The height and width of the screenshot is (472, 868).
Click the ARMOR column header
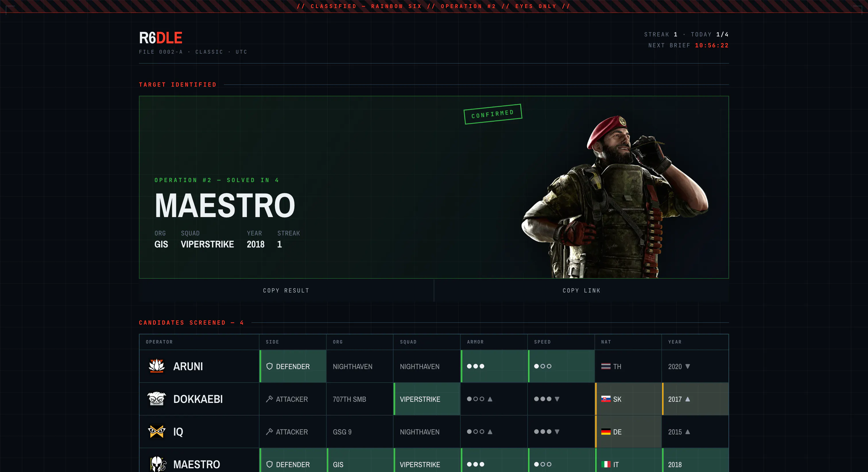pyautogui.click(x=475, y=342)
